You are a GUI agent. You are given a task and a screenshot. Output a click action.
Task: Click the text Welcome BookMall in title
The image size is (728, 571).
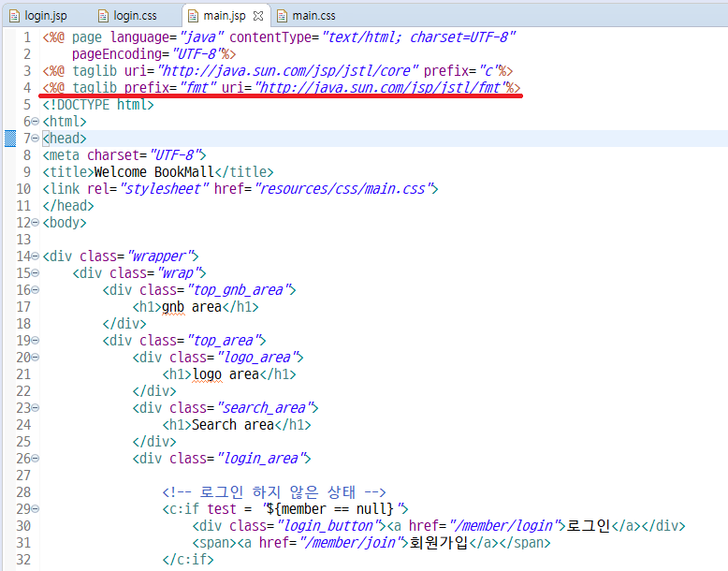153,172
